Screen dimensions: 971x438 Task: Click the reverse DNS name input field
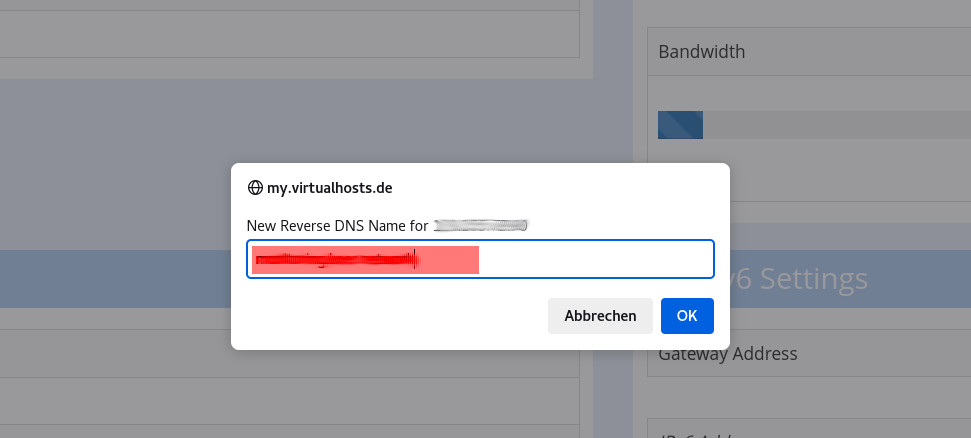pos(481,259)
